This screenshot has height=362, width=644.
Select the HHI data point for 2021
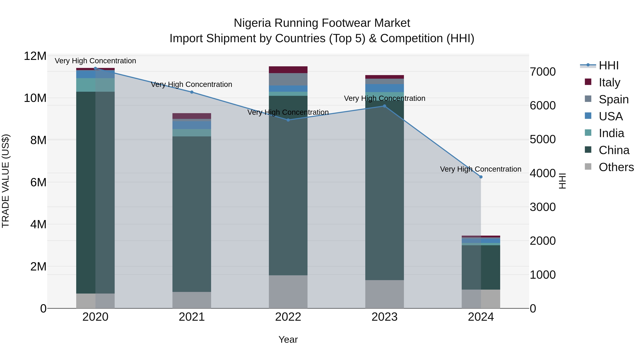pos(192,92)
